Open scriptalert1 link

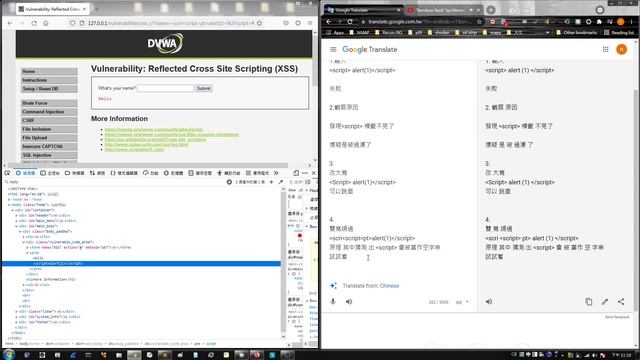(x=134, y=150)
